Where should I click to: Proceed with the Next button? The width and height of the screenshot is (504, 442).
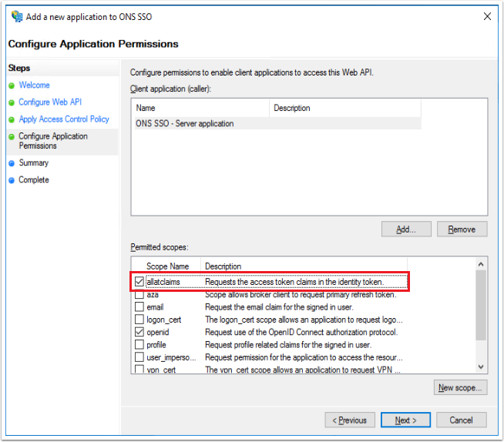click(x=405, y=420)
